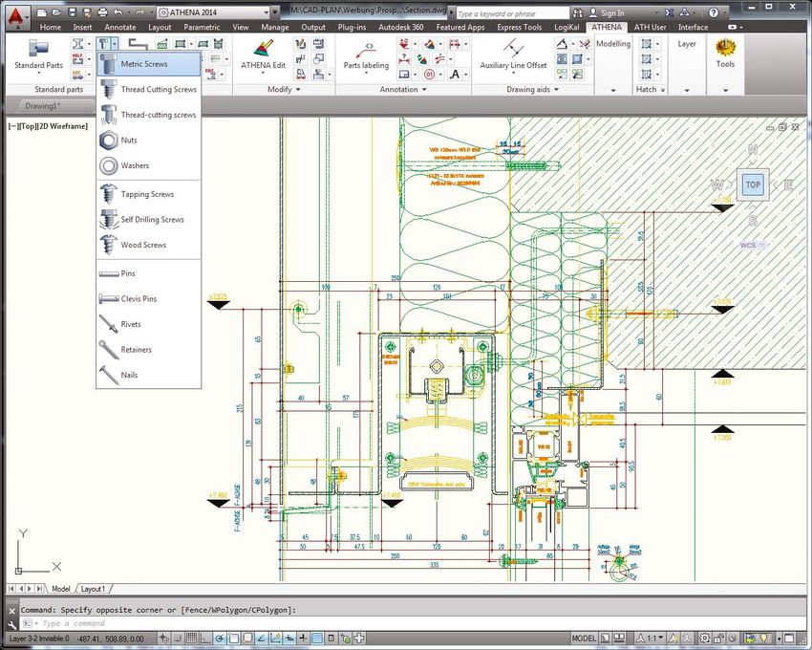Open the Layout1 drawing tab
The width and height of the screenshot is (812, 650).
[93, 589]
